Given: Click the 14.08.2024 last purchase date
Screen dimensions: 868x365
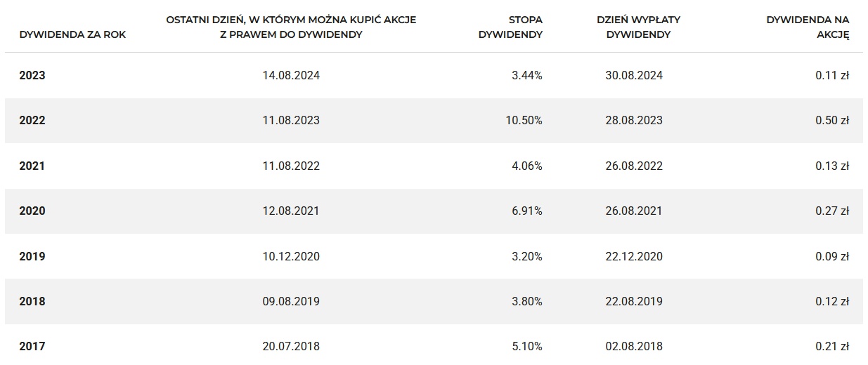Looking at the screenshot, I should coord(291,75).
